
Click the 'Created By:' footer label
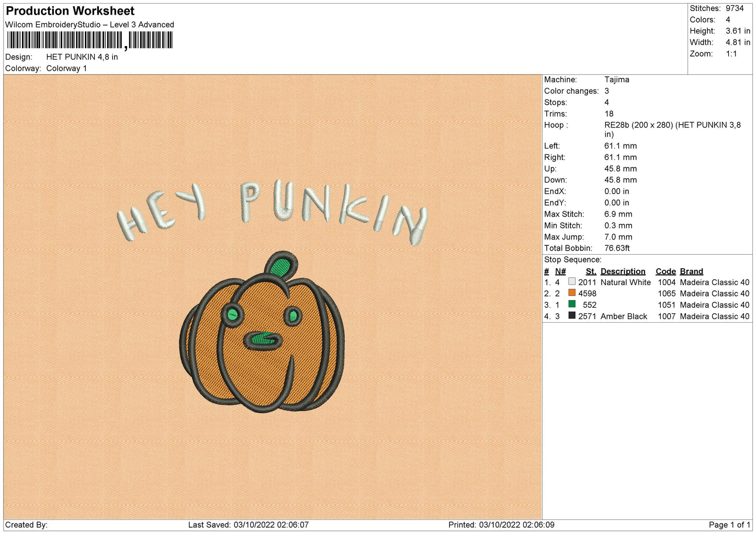tap(26, 525)
